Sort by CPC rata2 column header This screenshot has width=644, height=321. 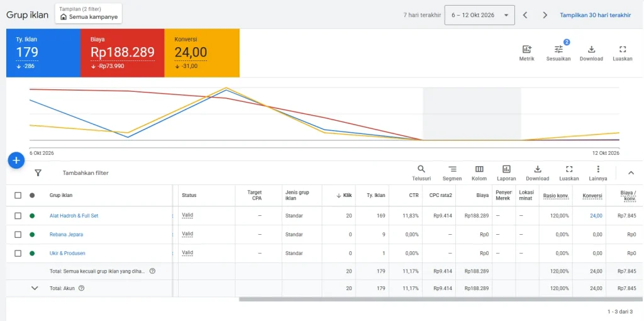point(440,195)
